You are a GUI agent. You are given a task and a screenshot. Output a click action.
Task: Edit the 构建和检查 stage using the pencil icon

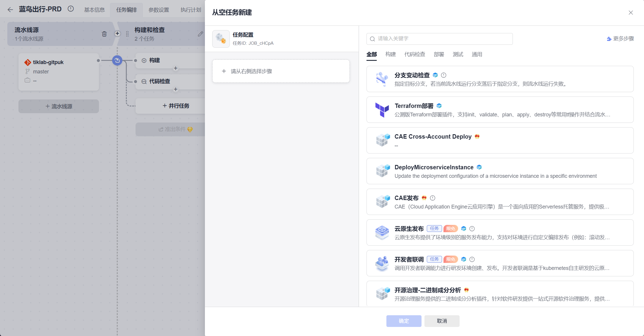(200, 34)
